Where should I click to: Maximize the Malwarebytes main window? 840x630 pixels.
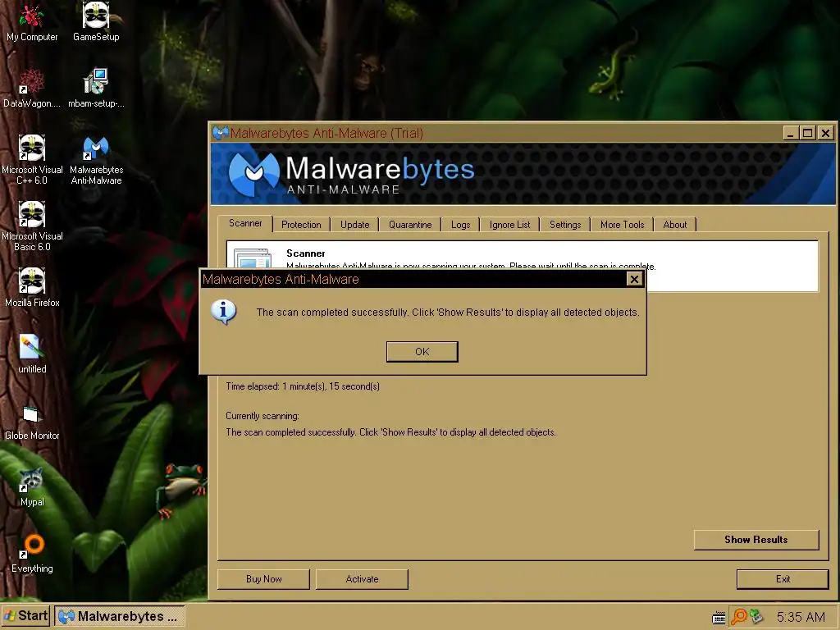(808, 132)
